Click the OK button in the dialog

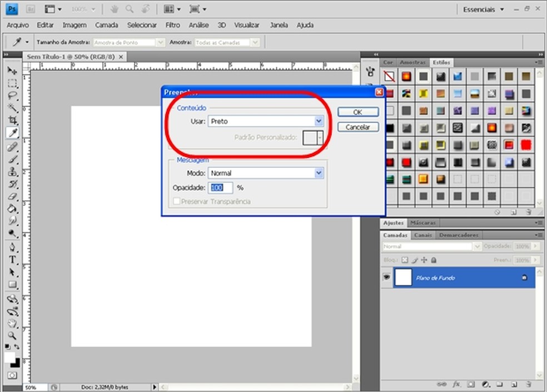tap(357, 112)
